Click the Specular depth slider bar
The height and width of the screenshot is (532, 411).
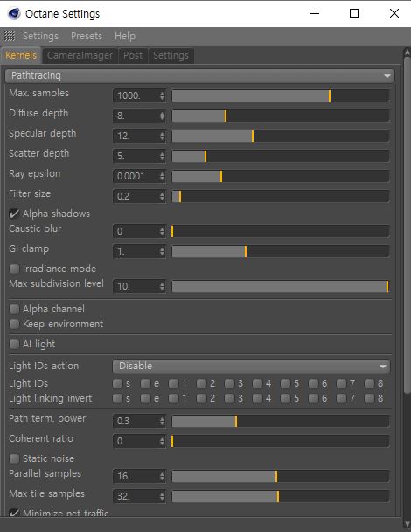pos(281,136)
